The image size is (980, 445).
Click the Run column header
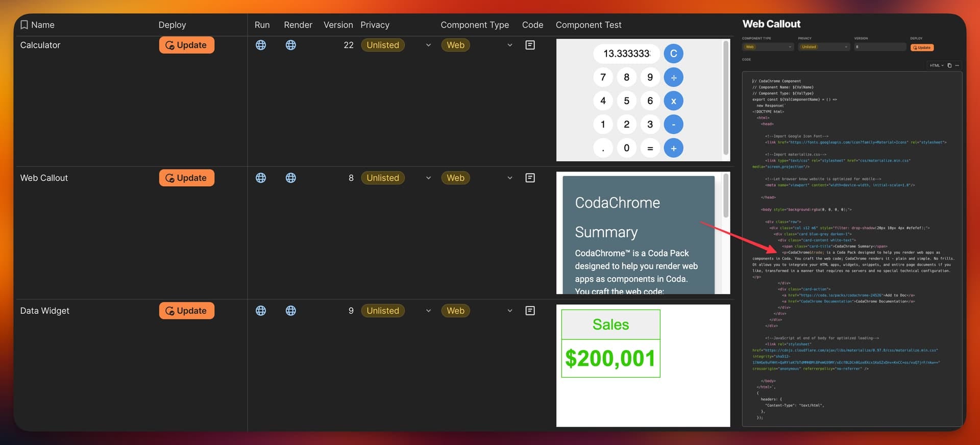262,24
